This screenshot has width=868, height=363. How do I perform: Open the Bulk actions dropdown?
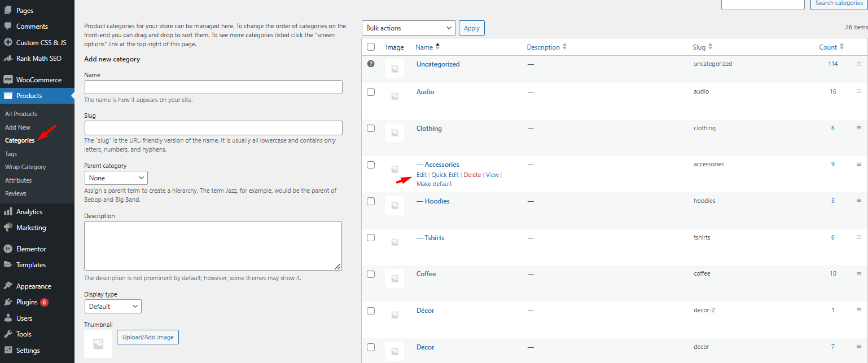tap(409, 28)
